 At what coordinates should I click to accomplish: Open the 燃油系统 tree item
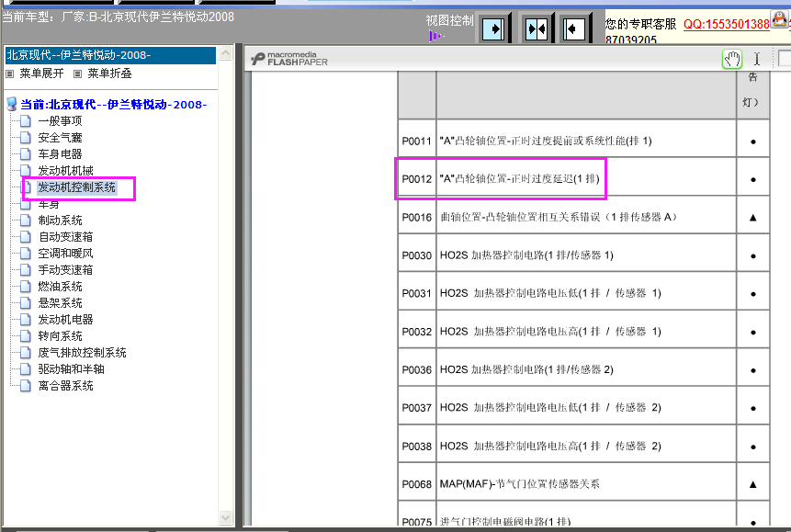(60, 287)
